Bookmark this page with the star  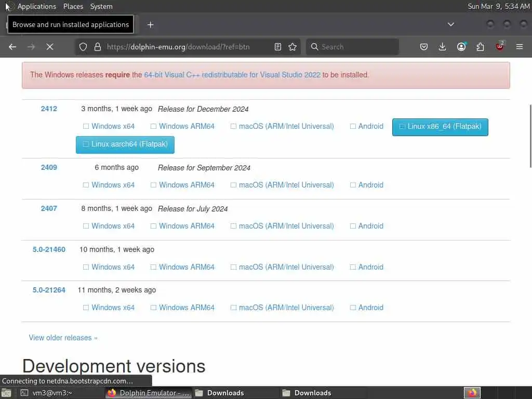point(292,47)
